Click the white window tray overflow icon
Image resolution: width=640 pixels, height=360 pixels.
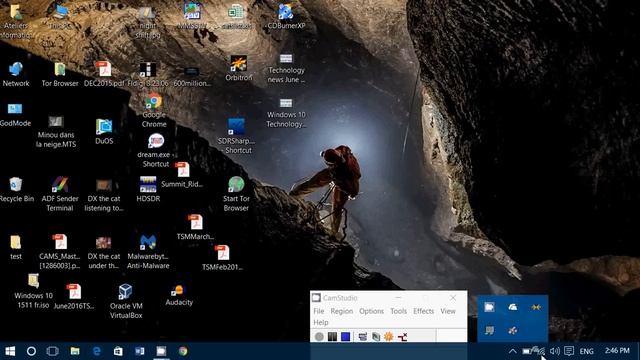click(489, 307)
